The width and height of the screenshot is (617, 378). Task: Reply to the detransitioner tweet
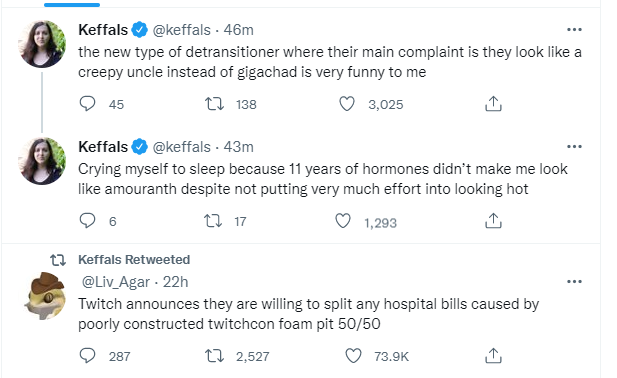pos(87,104)
